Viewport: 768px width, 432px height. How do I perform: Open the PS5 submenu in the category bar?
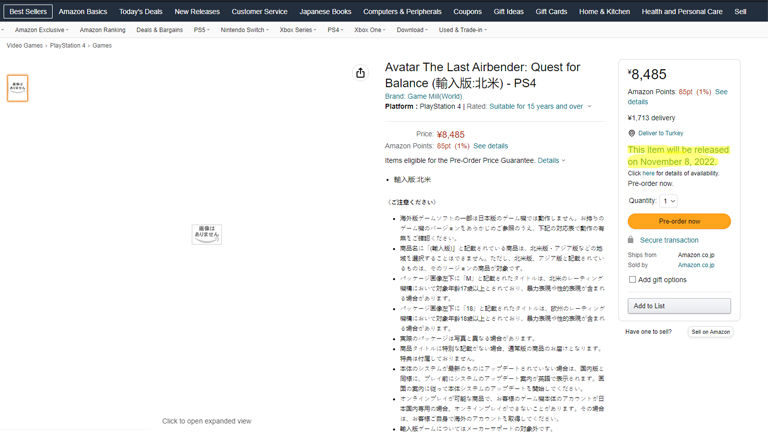[202, 30]
